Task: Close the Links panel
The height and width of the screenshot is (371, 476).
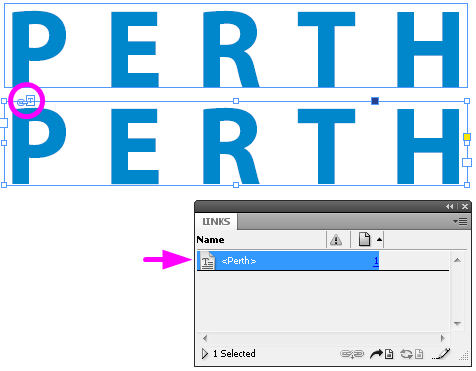Action: (x=465, y=207)
